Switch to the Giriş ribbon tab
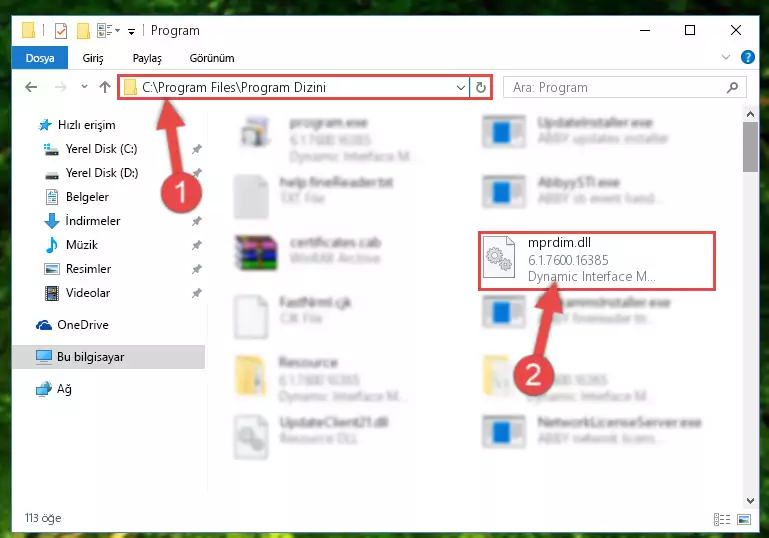 [x=93, y=58]
